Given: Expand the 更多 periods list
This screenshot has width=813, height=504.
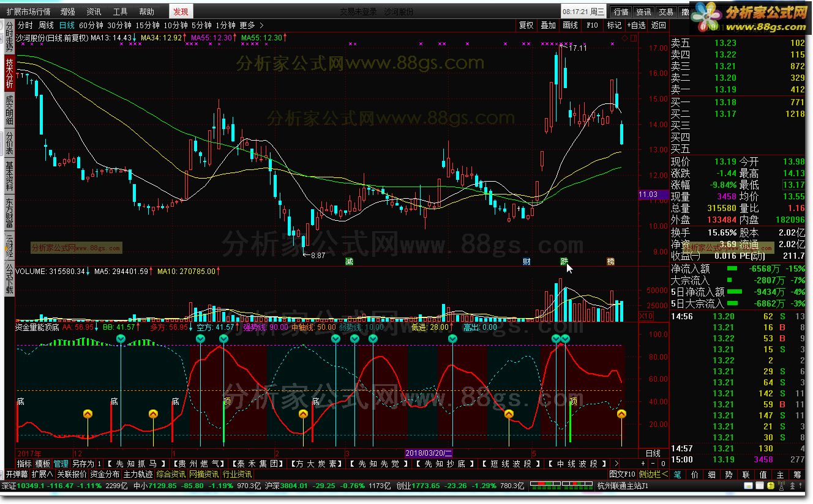Looking at the screenshot, I should (251, 25).
